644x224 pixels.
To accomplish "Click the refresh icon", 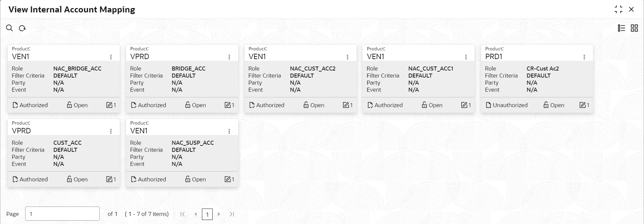I will 22,28.
